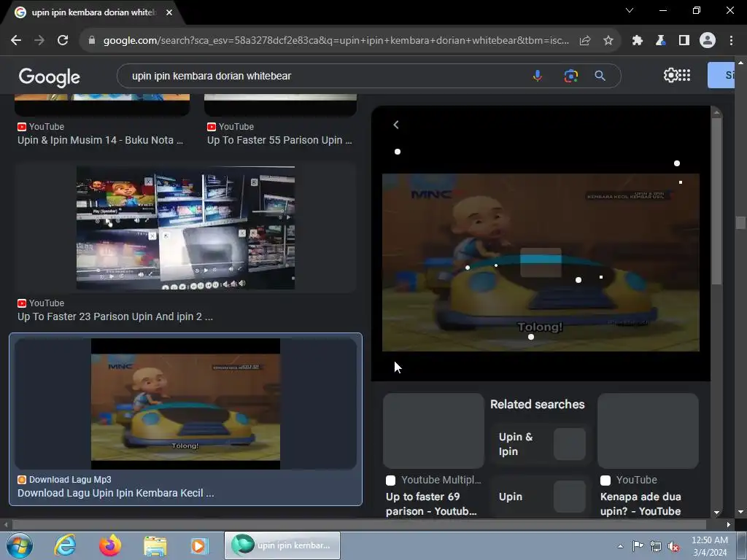This screenshot has width=747, height=560.
Task: Open the tab search chevron
Action: click(630, 10)
